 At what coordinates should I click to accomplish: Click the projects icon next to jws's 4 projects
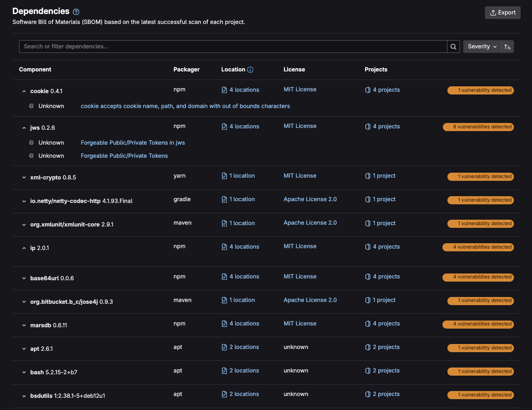[368, 126]
